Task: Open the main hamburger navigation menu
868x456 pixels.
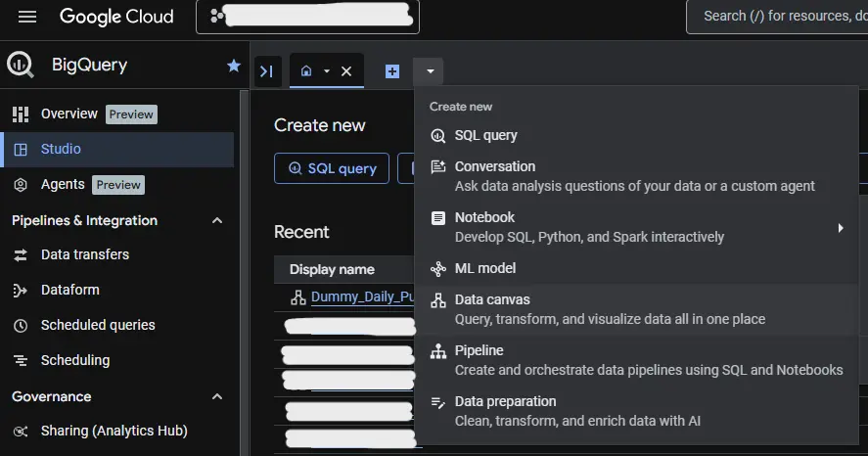Action: [27, 17]
